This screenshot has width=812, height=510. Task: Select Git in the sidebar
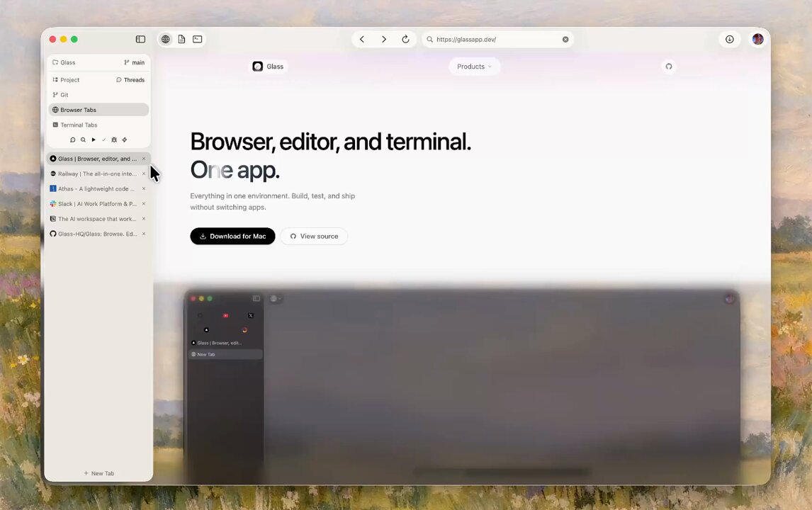click(60, 95)
